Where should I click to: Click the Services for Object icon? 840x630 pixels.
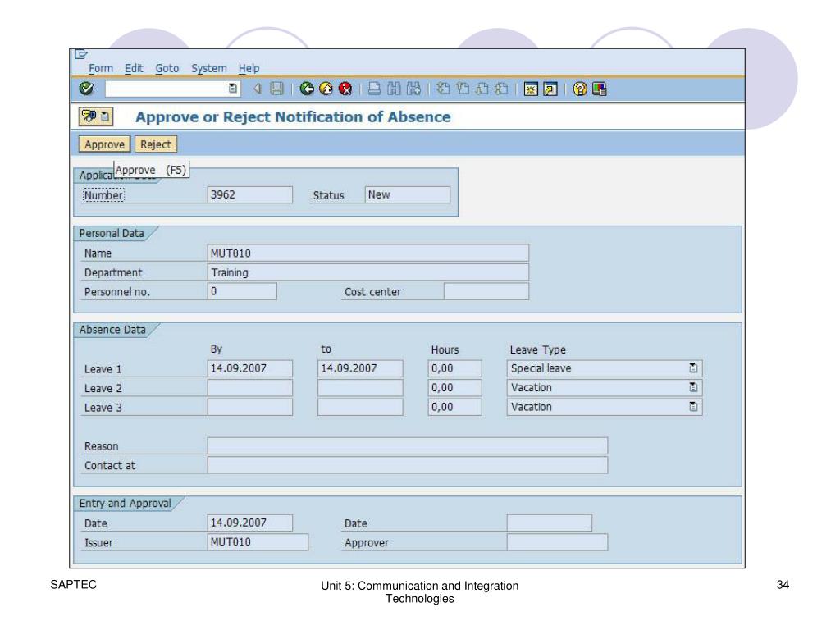coord(89,116)
